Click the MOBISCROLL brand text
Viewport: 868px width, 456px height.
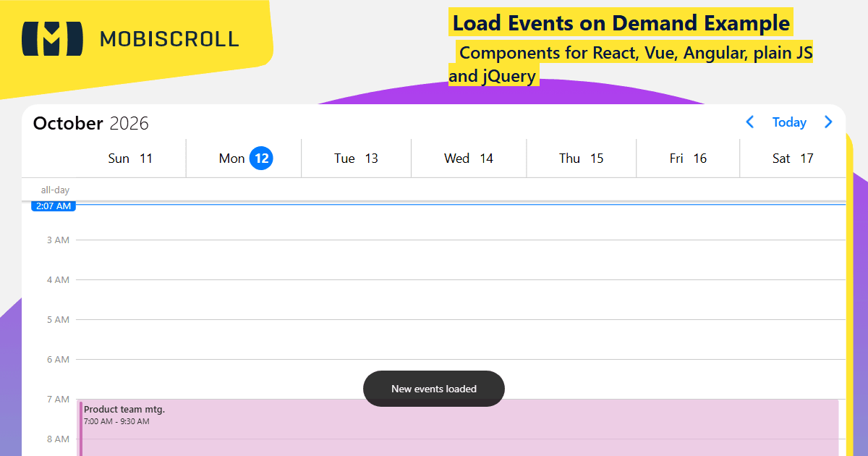point(169,39)
